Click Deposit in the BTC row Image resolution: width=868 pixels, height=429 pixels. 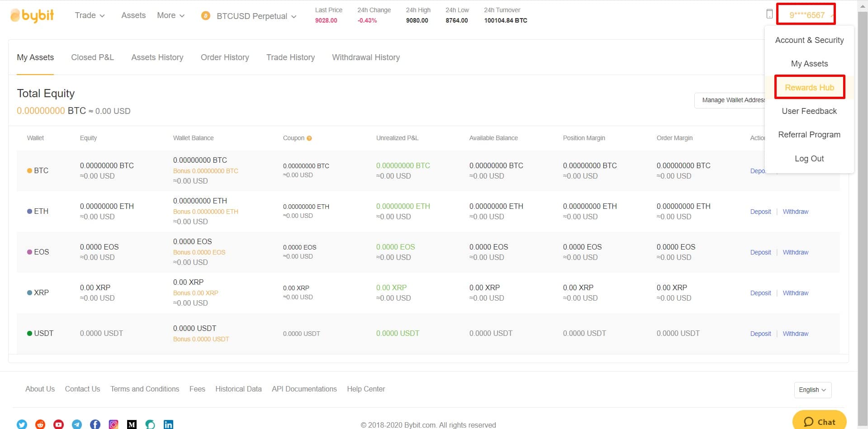757,171
